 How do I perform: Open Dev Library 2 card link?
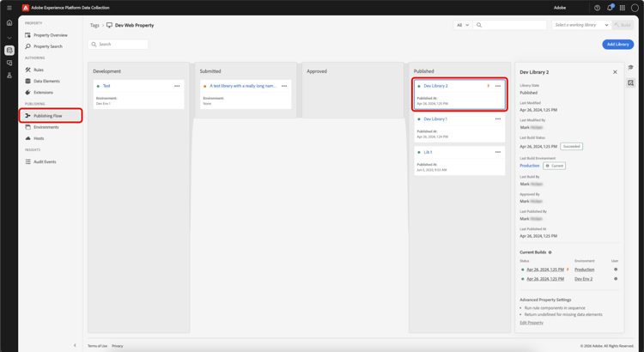coord(435,86)
